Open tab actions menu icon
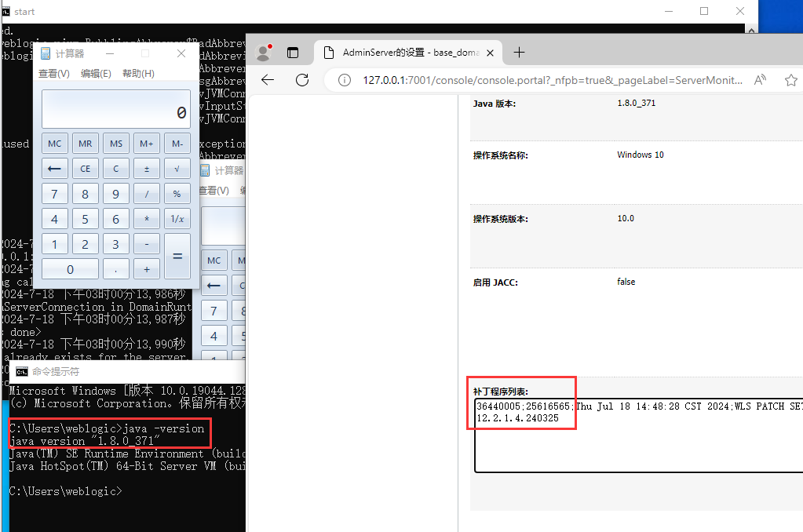 pos(293,53)
